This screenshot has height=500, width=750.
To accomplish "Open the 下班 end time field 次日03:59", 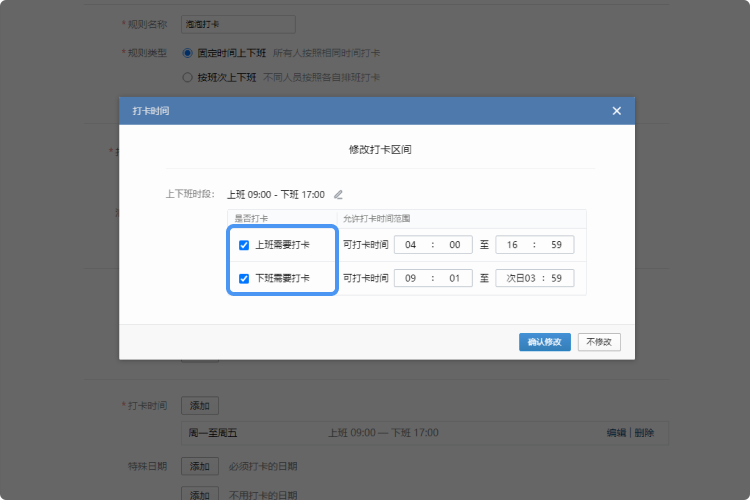I will tap(535, 278).
